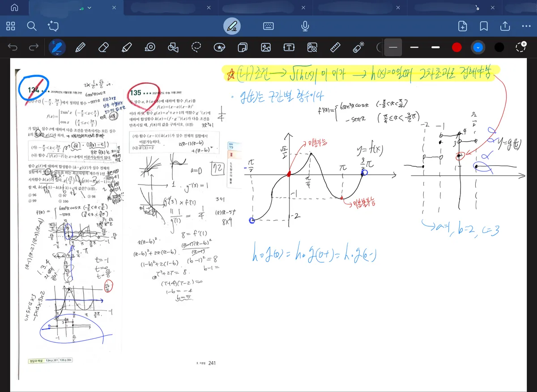Close the active document tab
Viewport: 537px width, 392px height.
(x=115, y=8)
